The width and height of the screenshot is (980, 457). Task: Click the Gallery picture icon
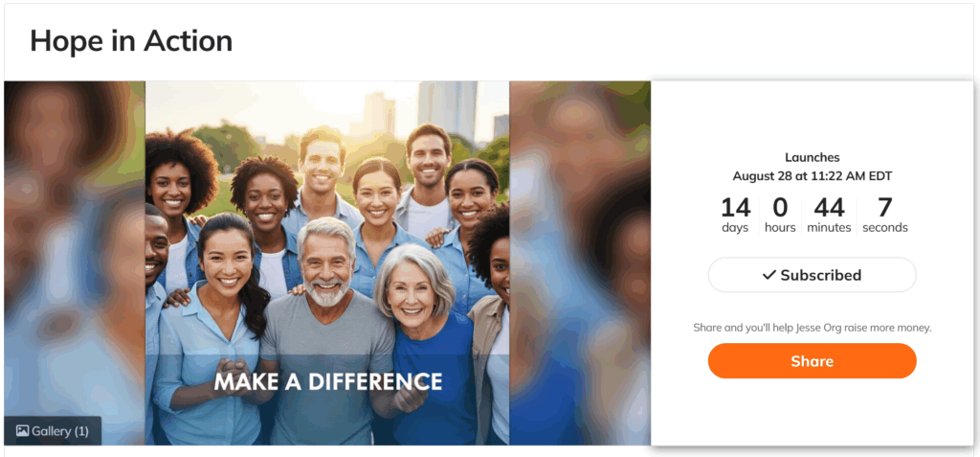click(x=23, y=431)
